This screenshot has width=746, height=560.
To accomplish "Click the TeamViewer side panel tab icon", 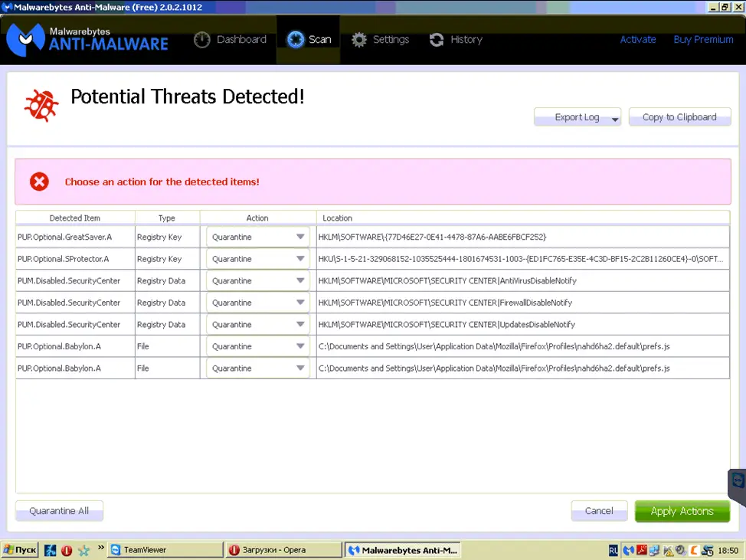I will (738, 481).
